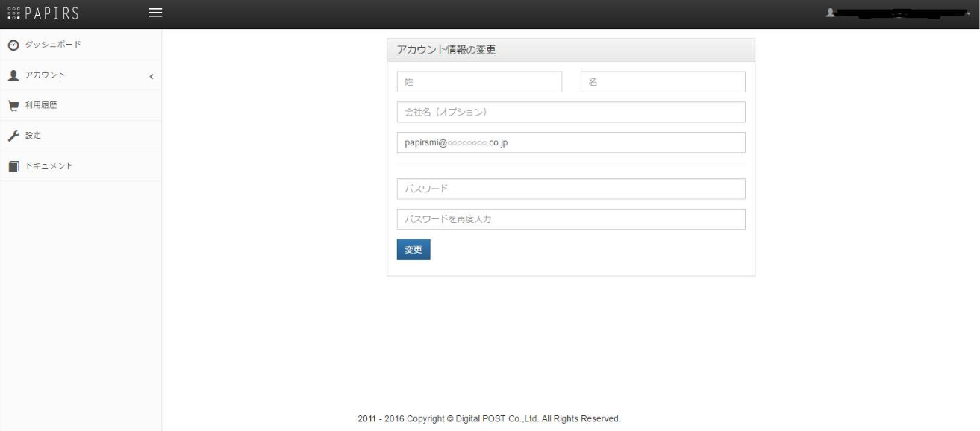Click the book icon for ドキュメント
This screenshot has height=431, width=980.
click(x=13, y=166)
